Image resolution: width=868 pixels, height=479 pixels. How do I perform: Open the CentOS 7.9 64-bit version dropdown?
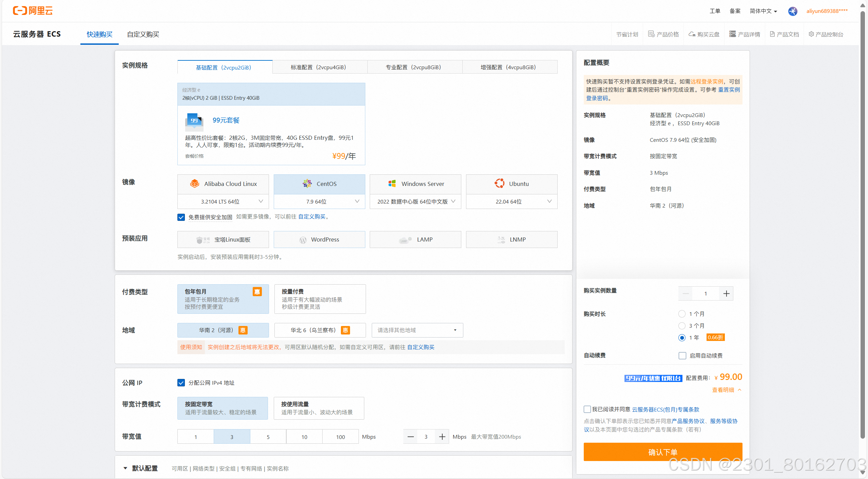(319, 202)
